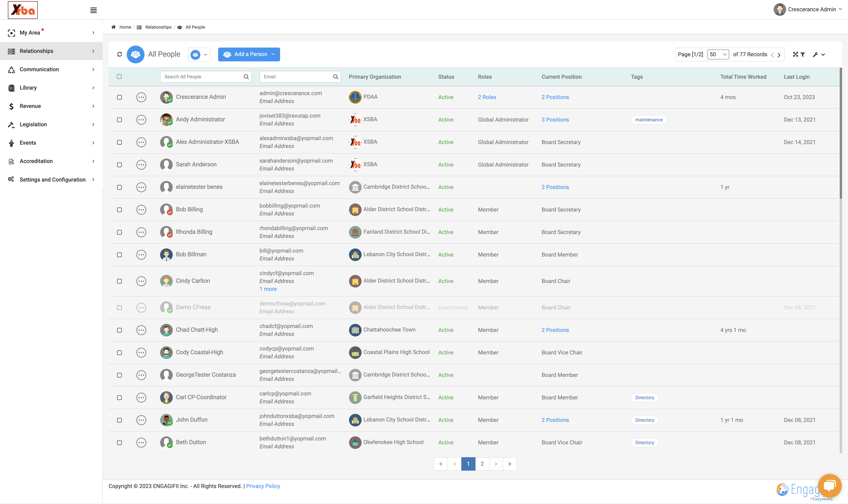
Task: Click the magnifier in Email search box
Action: 336,77
